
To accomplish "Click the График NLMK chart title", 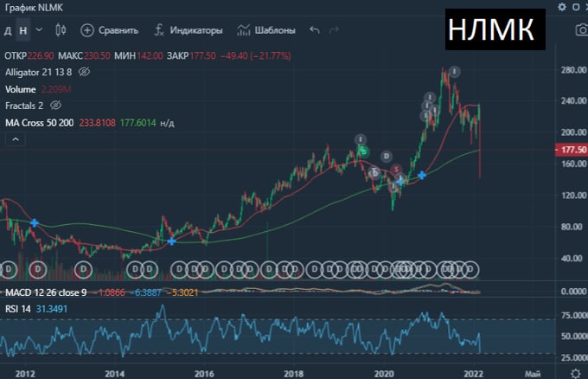I will [34, 8].
